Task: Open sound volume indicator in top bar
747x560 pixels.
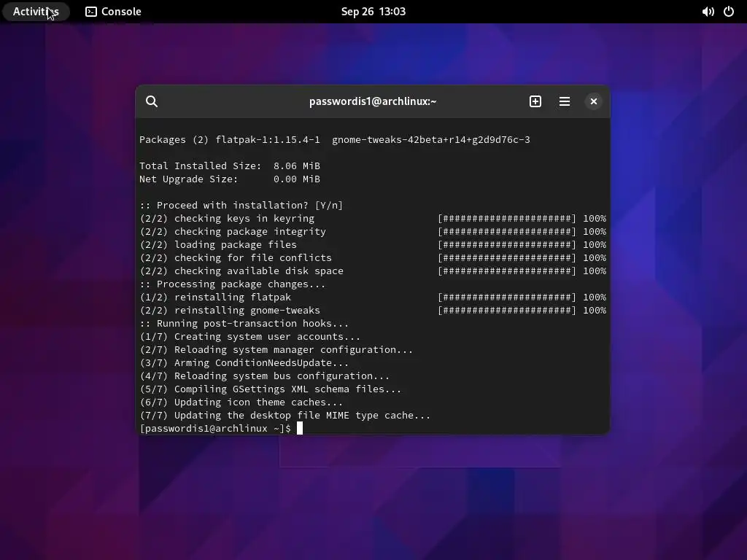Action: pos(708,12)
